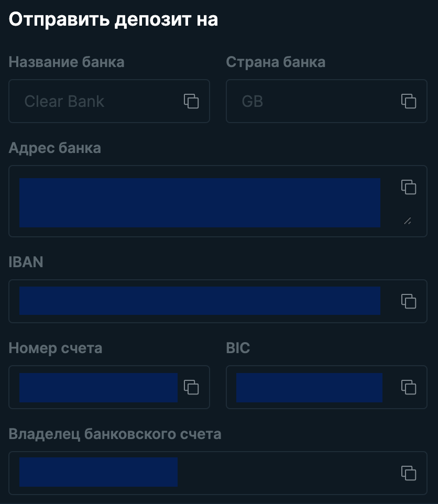Copy the GB bank country value
The width and height of the screenshot is (438, 504).
409,101
